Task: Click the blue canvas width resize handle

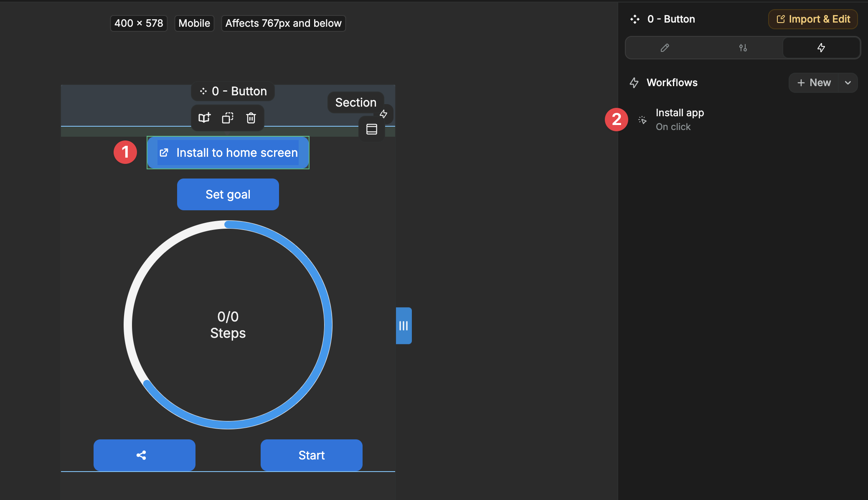Action: (404, 326)
